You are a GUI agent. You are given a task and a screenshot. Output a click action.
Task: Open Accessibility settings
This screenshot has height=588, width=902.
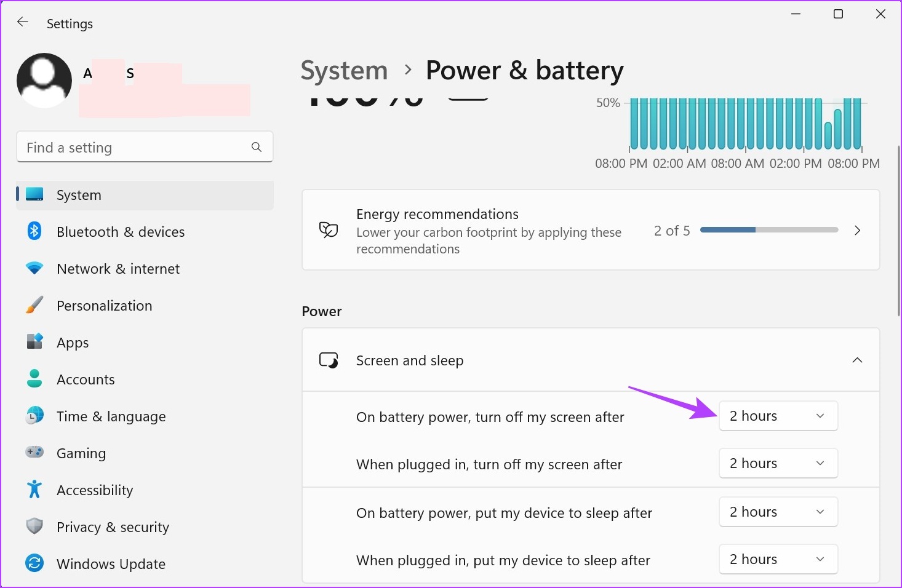click(x=145, y=490)
